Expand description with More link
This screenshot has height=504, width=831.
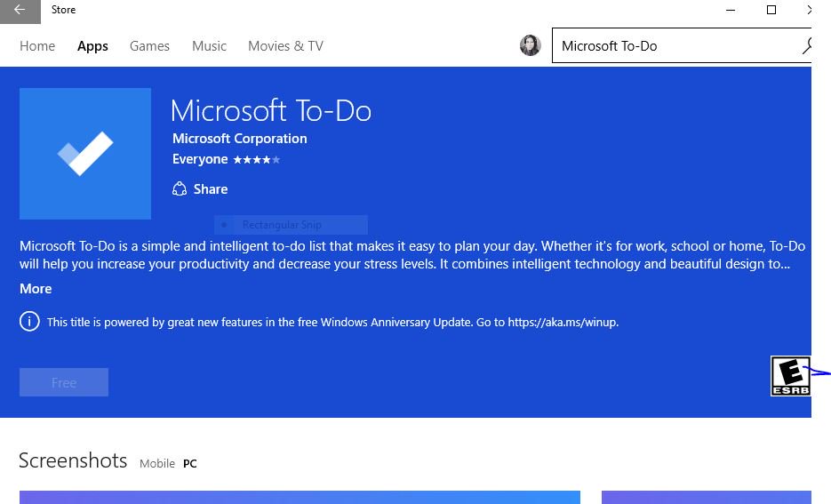36,289
